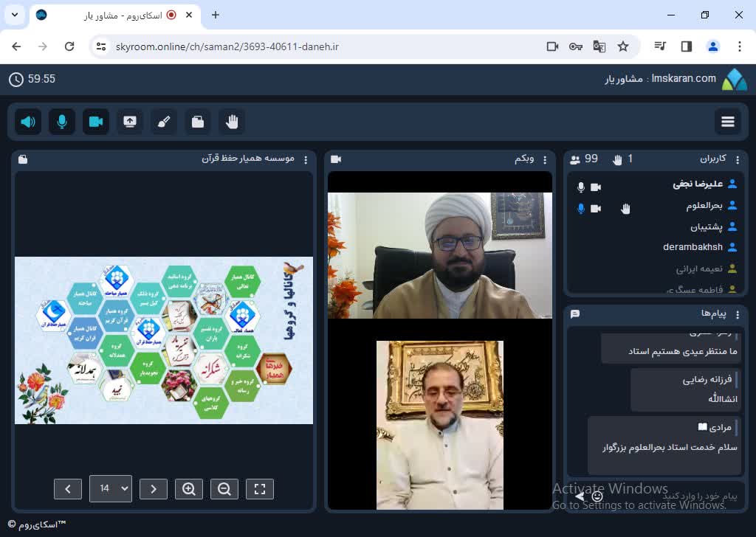Click the اسکای‌روم copyright link
The height and width of the screenshot is (537, 756).
pyautogui.click(x=37, y=524)
